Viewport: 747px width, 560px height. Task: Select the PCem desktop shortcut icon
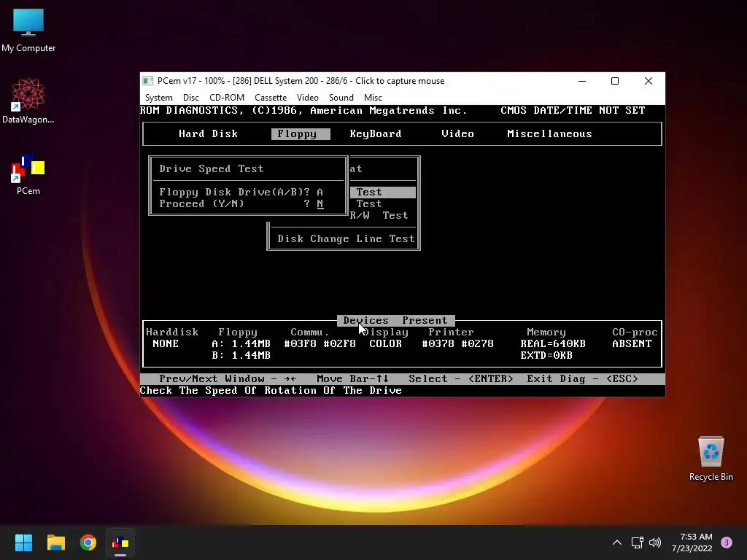pyautogui.click(x=28, y=175)
